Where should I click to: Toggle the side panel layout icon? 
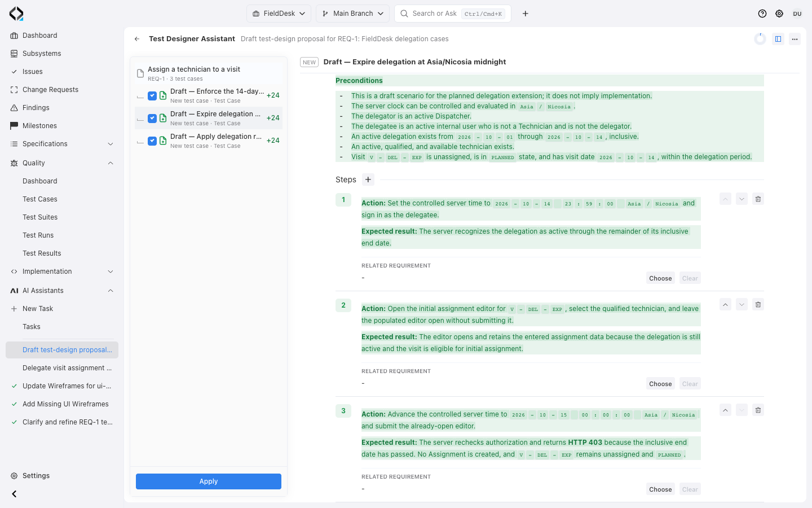(x=778, y=39)
